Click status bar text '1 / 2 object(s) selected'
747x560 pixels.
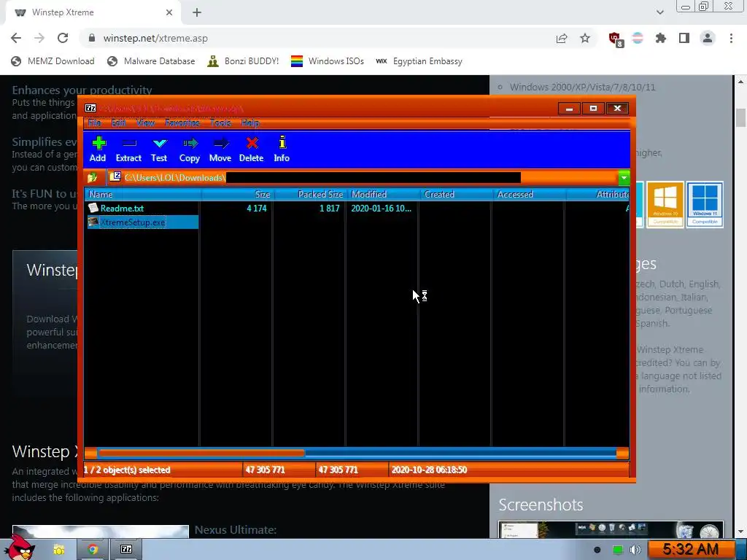point(127,470)
